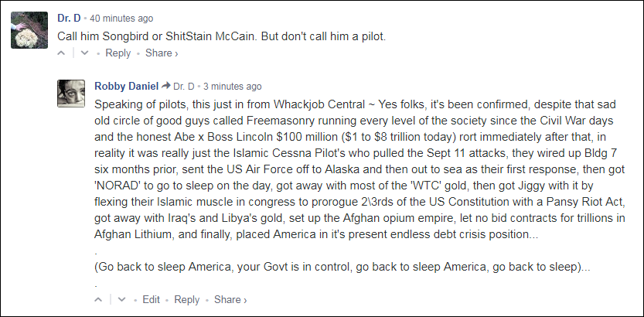This screenshot has width=644, height=317.
Task: Jump to parent via 'Dr. D' reply link
Action: point(184,86)
